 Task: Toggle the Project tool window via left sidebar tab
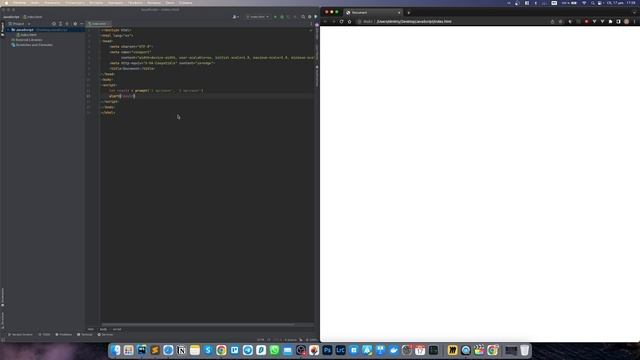click(x=2, y=29)
